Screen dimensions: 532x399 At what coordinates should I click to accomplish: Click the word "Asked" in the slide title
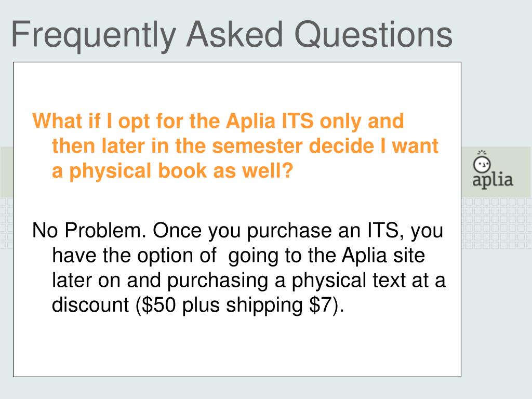235,34
